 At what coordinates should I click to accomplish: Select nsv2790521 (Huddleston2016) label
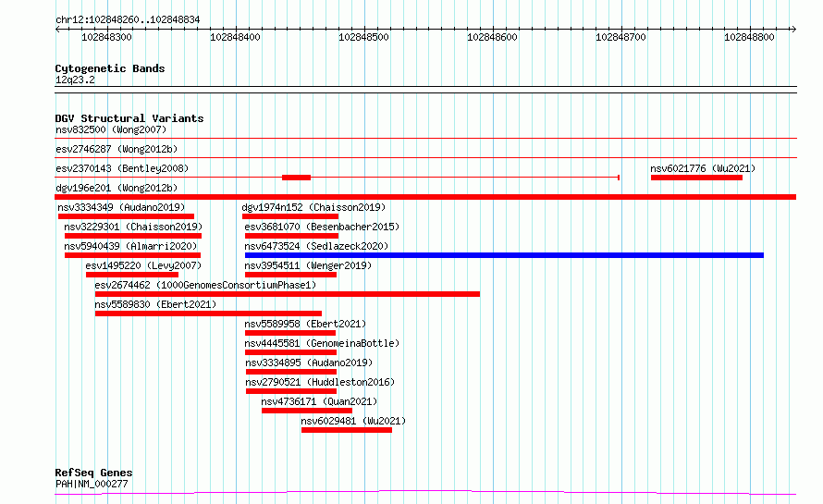320,382
